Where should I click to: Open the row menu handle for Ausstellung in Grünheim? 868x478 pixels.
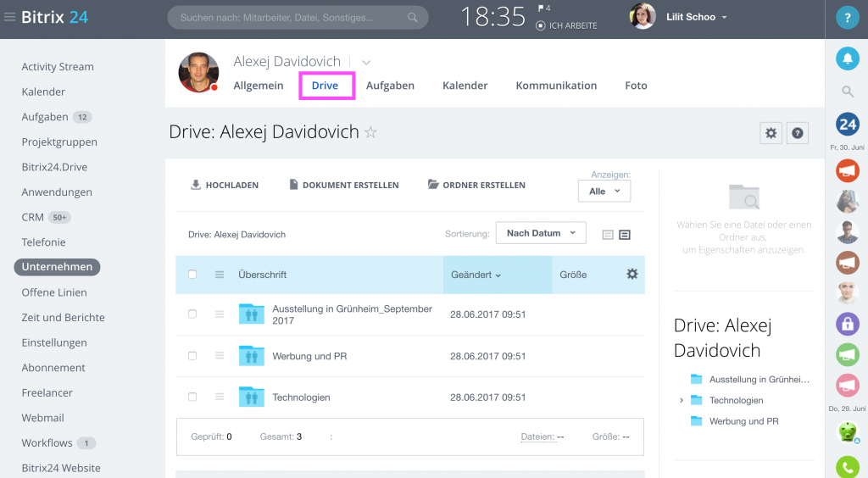[x=220, y=314]
